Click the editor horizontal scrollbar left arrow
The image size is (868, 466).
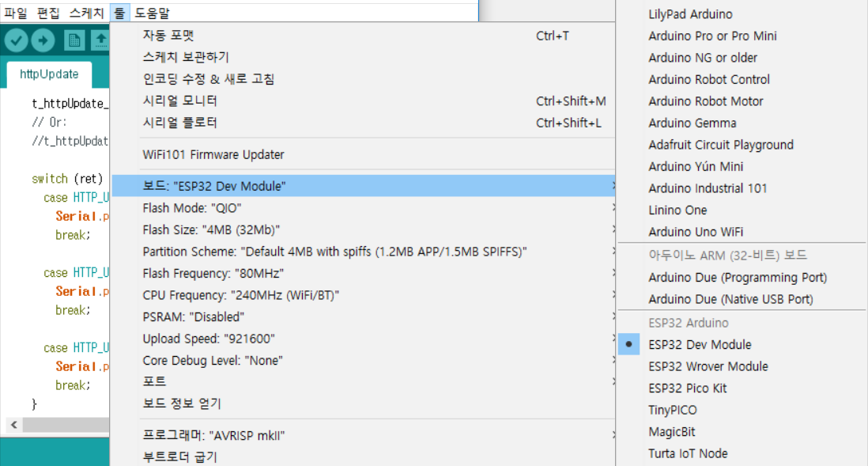[x=14, y=425]
